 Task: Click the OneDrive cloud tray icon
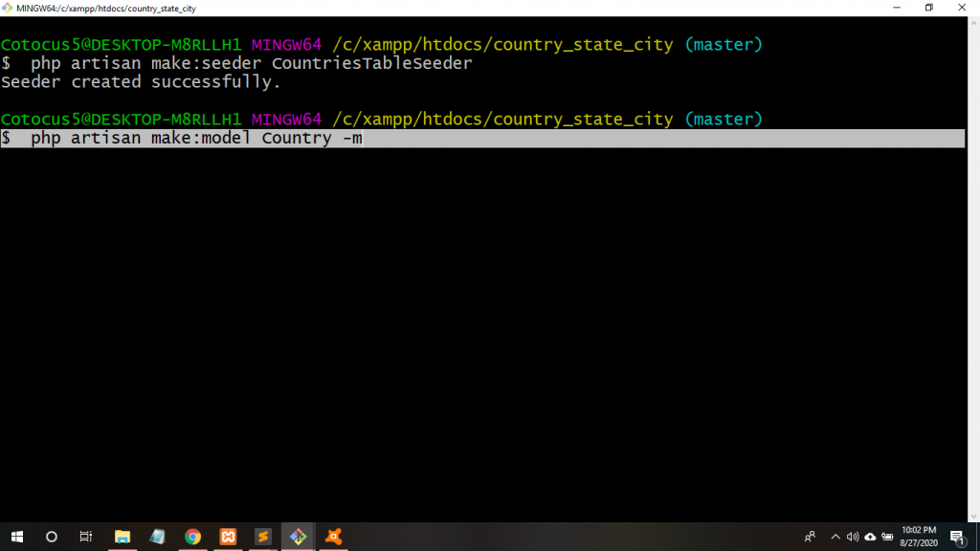coord(870,537)
